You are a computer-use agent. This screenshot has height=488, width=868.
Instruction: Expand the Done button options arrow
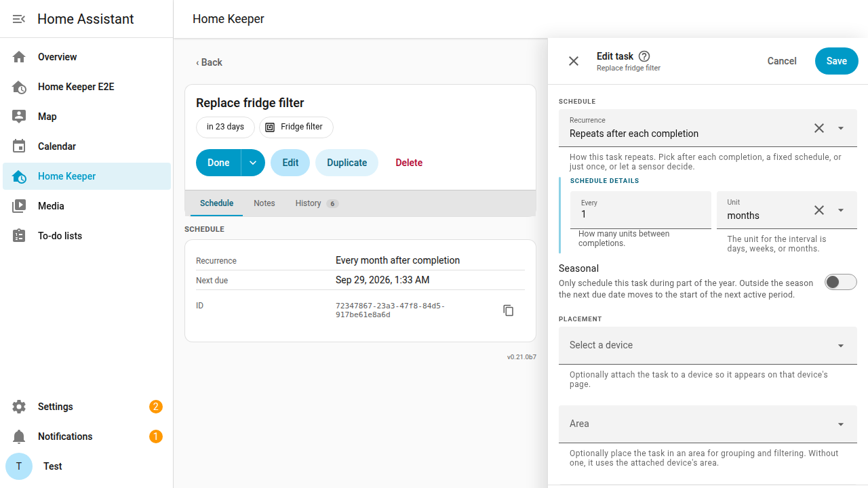tap(253, 163)
